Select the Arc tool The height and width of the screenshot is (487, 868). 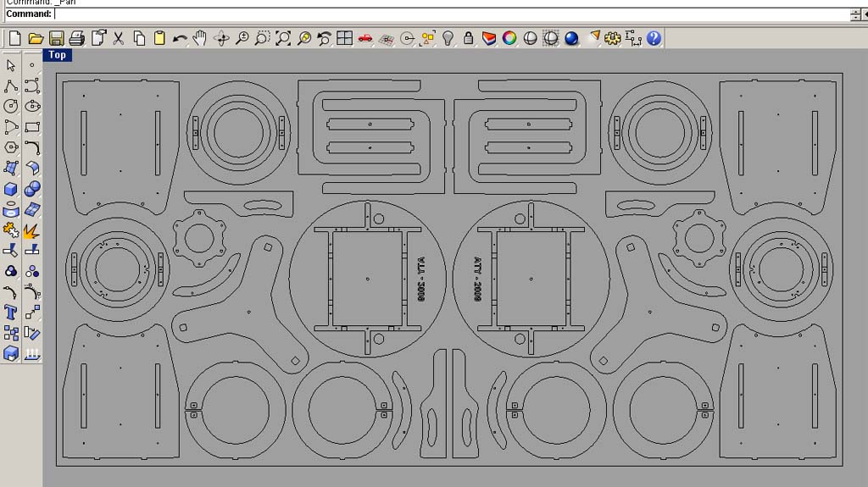tap(10, 127)
